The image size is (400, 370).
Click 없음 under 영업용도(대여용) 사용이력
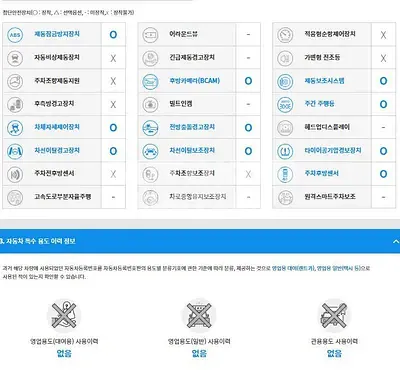click(64, 353)
